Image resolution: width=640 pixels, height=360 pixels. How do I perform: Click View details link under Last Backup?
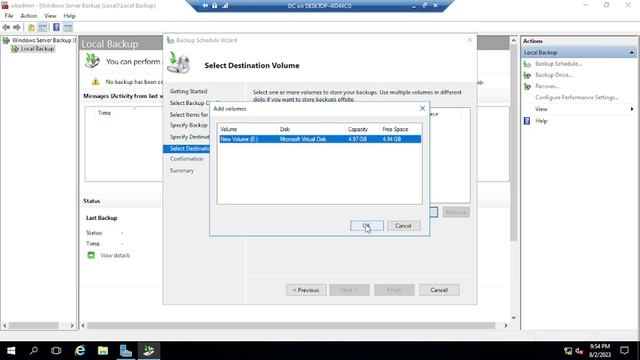pyautogui.click(x=116, y=256)
